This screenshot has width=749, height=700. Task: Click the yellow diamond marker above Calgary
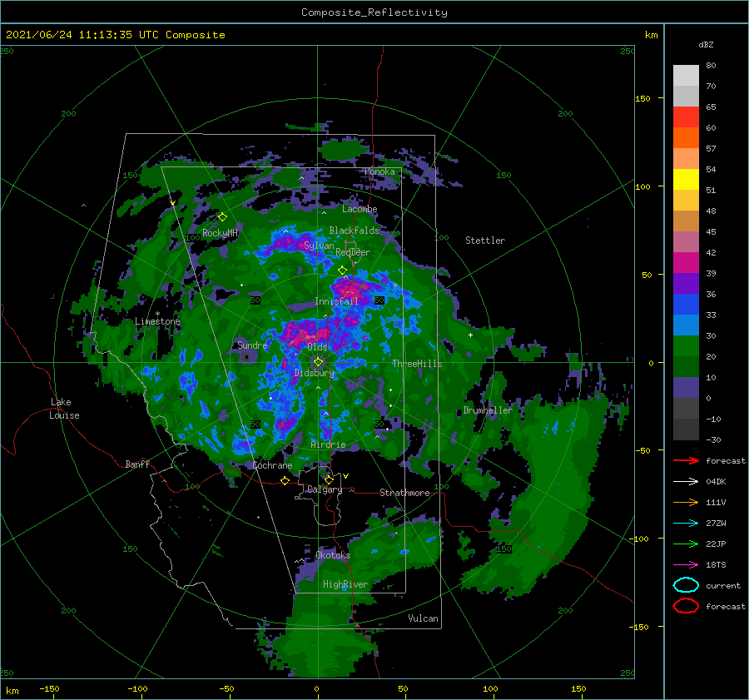point(329,479)
